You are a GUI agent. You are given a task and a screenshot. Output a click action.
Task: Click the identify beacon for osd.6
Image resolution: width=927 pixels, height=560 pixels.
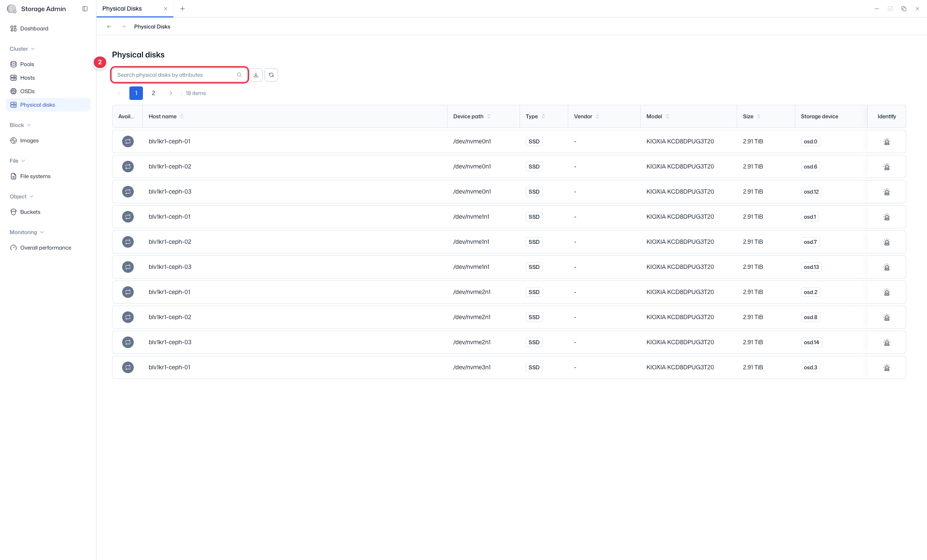click(886, 167)
